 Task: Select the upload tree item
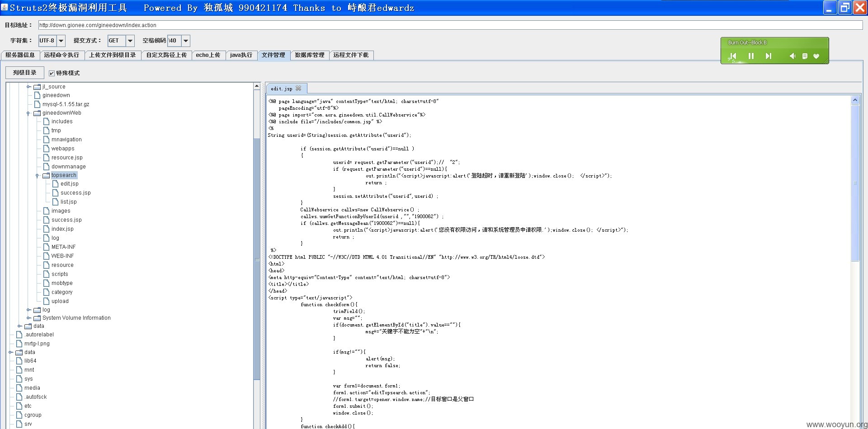point(60,301)
